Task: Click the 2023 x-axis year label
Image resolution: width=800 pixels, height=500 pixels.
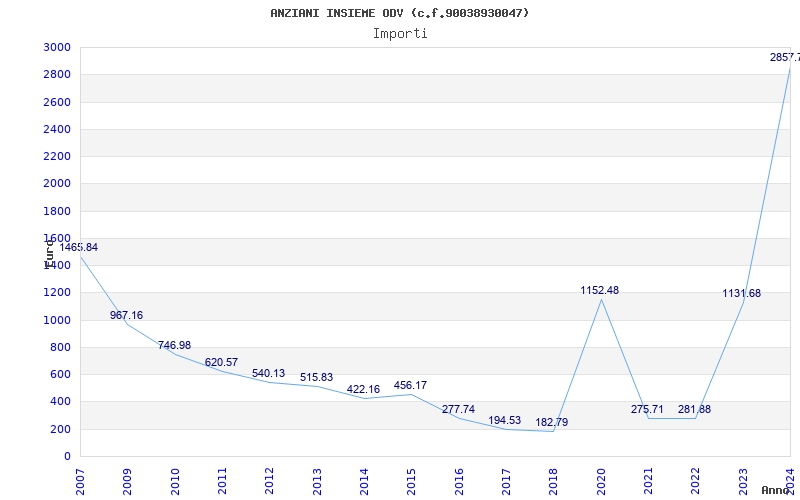Action: click(743, 482)
